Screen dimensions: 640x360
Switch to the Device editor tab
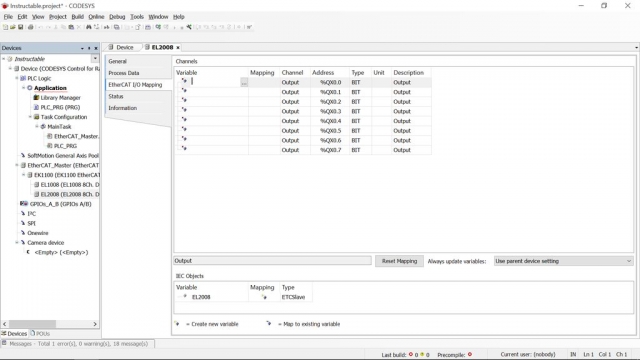[x=121, y=47]
